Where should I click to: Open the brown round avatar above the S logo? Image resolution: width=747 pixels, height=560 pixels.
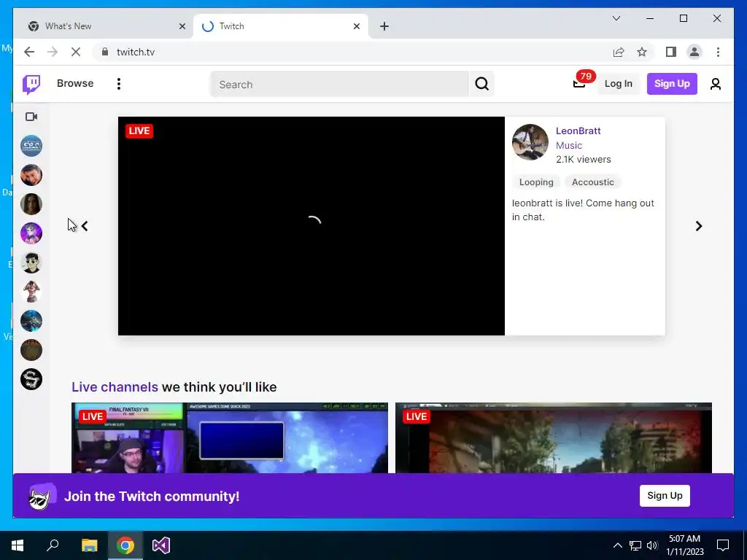31,350
